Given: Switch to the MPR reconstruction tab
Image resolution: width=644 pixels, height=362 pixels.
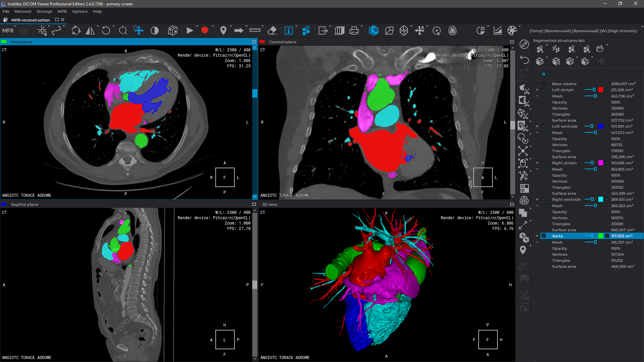Looking at the screenshot, I should (30, 20).
